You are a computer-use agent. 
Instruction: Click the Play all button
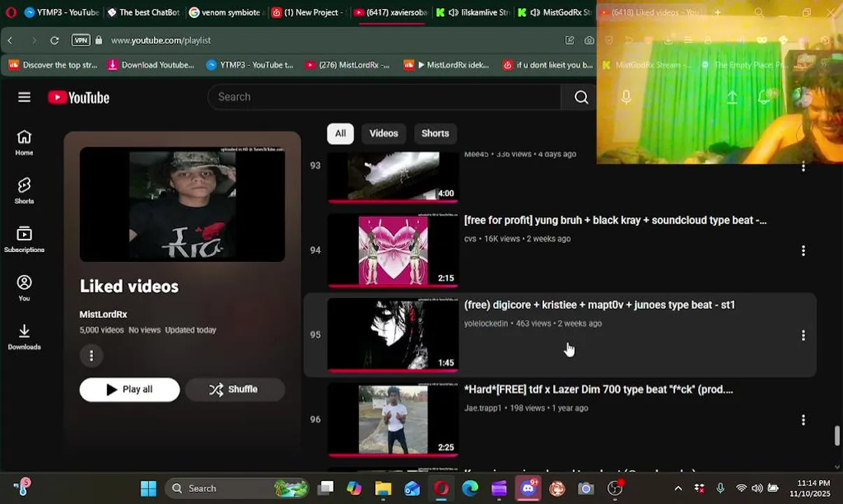tap(130, 389)
